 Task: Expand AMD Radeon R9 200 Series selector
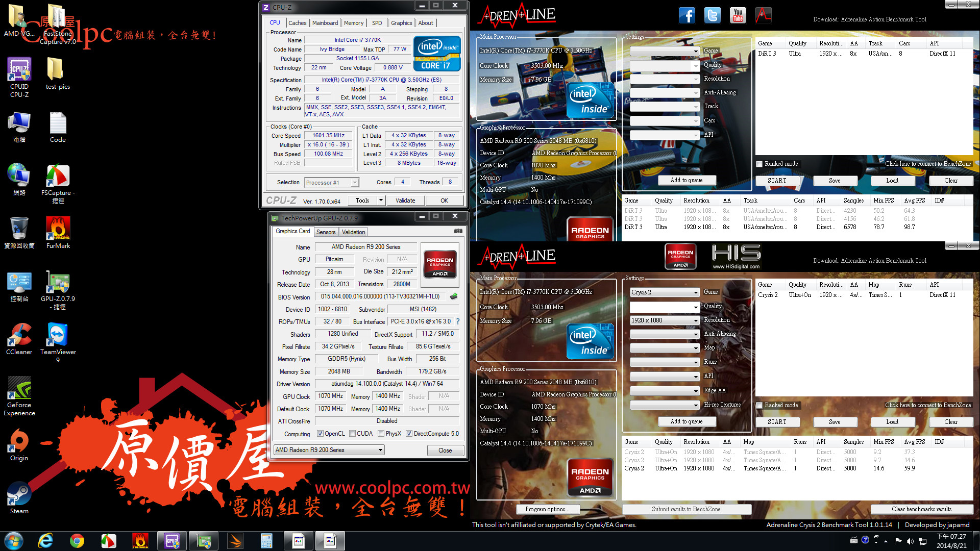tap(380, 450)
